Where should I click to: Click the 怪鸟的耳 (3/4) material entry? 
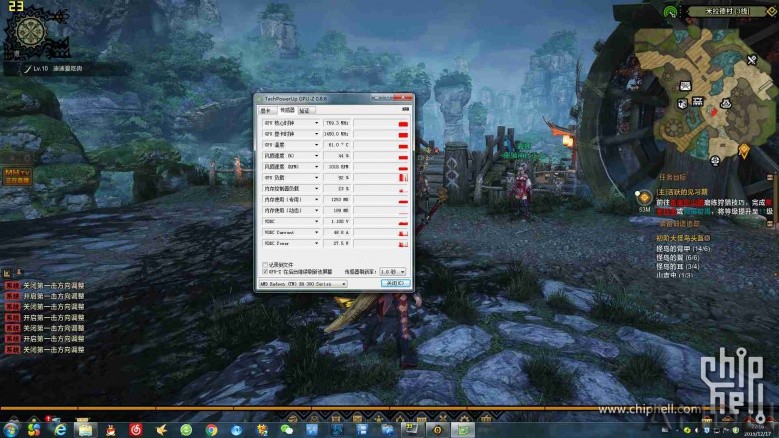[677, 266]
